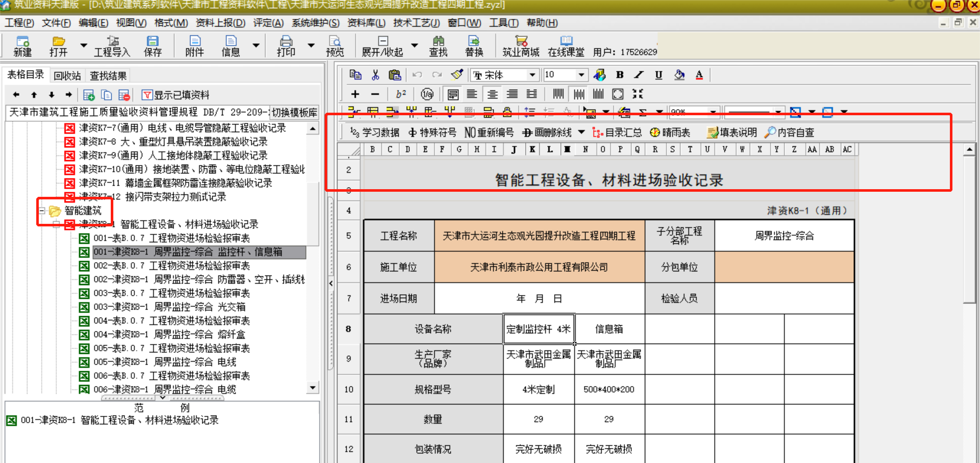Image resolution: width=980 pixels, height=463 pixels.
Task: Open the 在线课堂 online class
Action: coord(566,46)
